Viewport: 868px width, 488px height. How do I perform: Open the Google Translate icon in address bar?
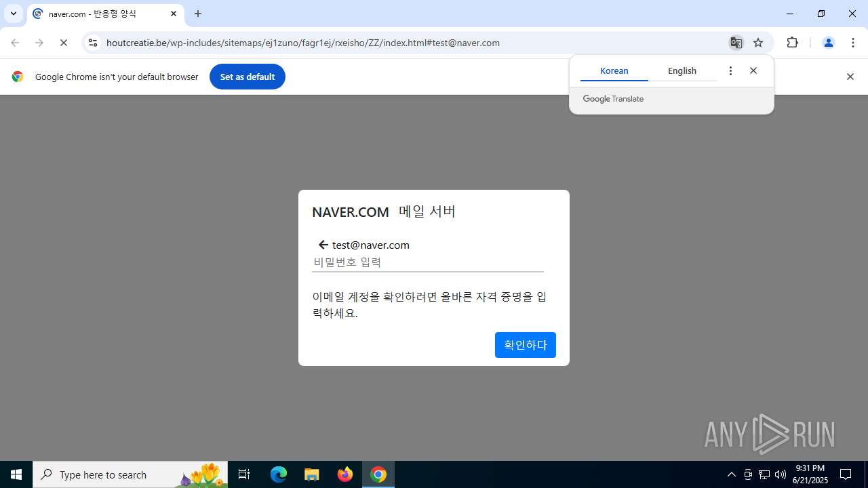pyautogui.click(x=736, y=43)
